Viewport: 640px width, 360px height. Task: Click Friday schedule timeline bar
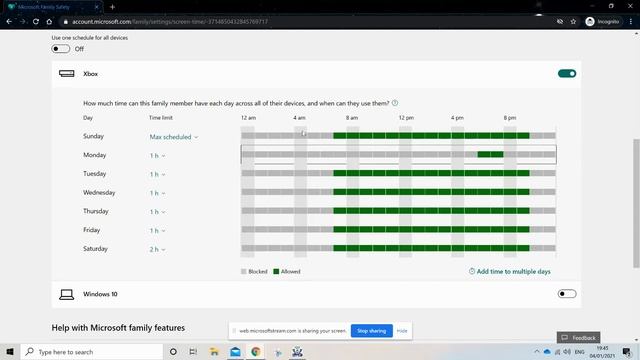click(x=398, y=229)
